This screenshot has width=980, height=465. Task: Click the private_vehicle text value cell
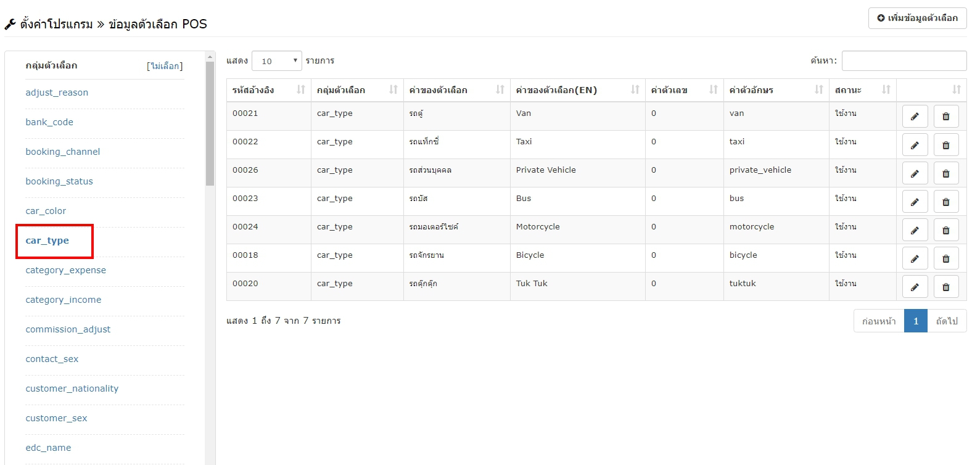pos(776,173)
